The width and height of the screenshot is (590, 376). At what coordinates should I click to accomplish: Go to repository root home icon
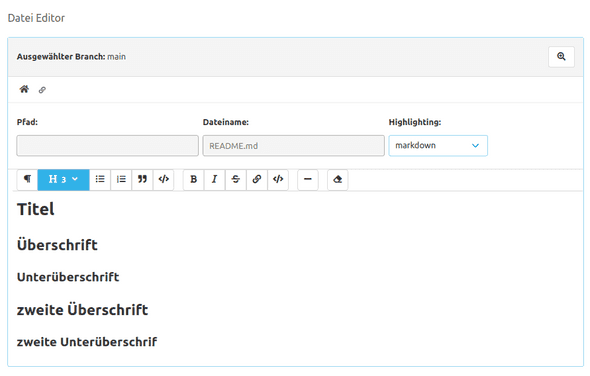(x=24, y=89)
